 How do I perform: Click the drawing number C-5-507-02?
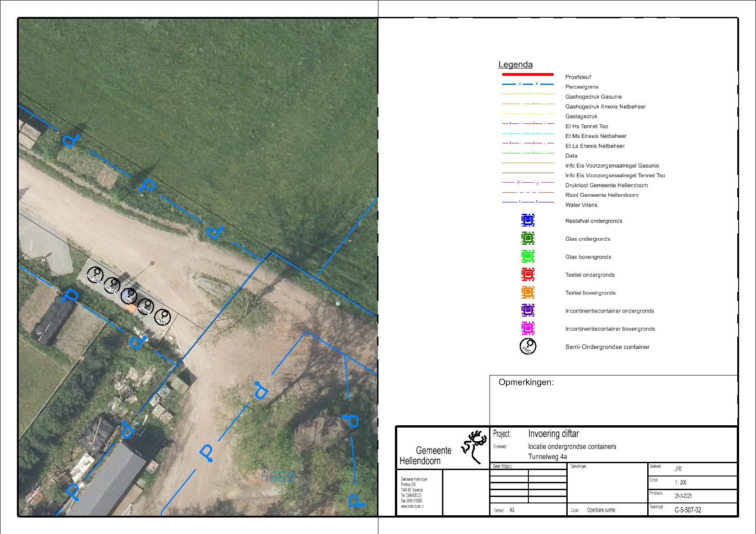pos(687,510)
